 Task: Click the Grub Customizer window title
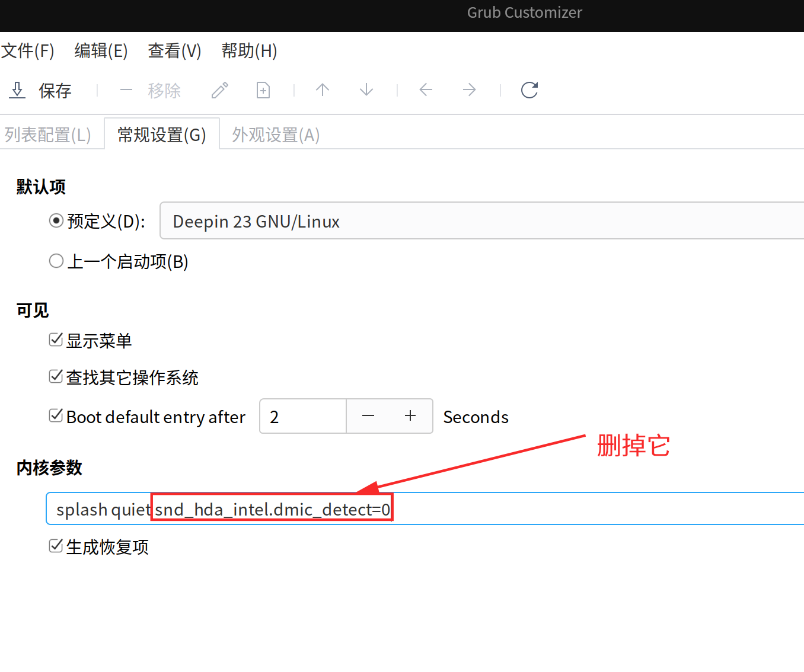525,12
